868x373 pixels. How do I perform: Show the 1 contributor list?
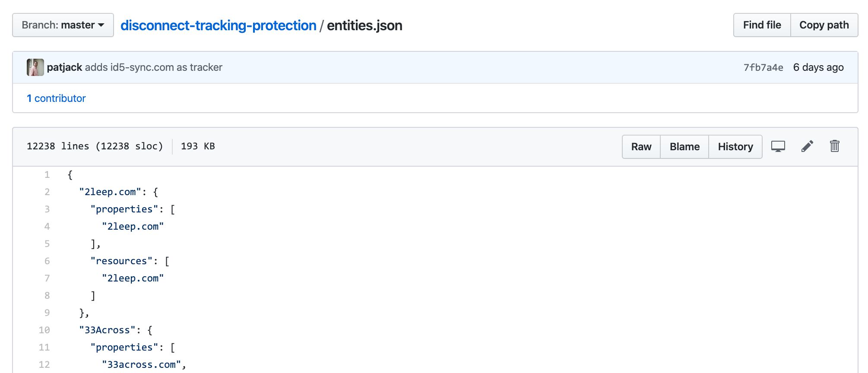pos(56,98)
